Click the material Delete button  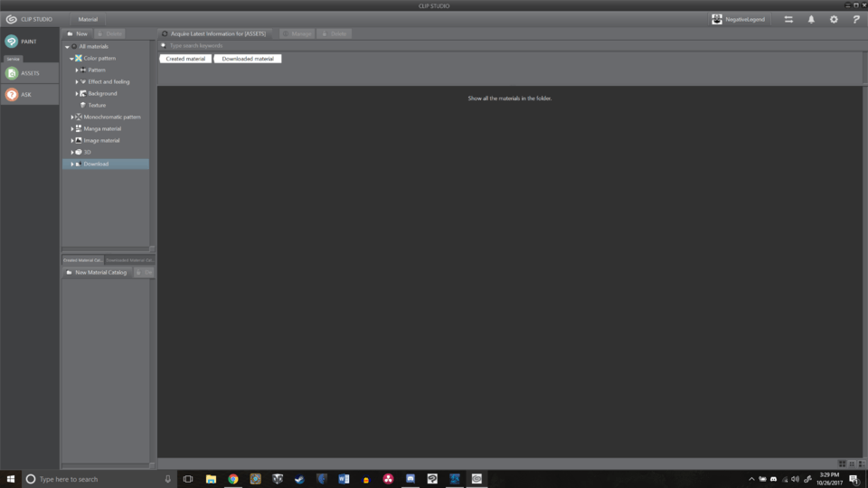click(335, 33)
